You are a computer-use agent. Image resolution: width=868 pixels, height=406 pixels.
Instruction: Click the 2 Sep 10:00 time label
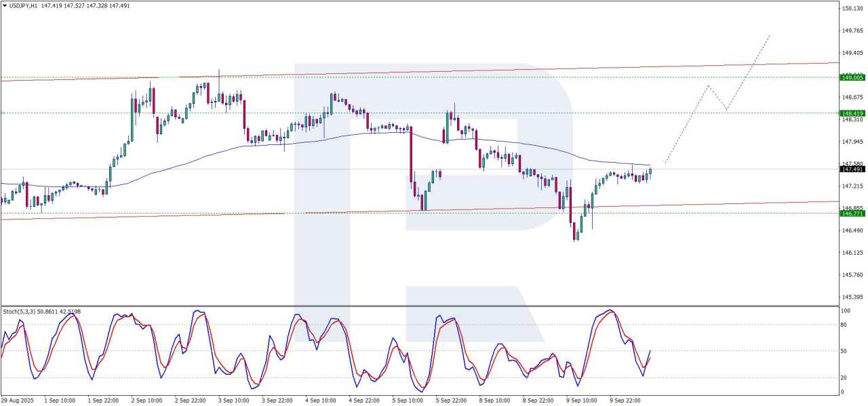[146, 401]
